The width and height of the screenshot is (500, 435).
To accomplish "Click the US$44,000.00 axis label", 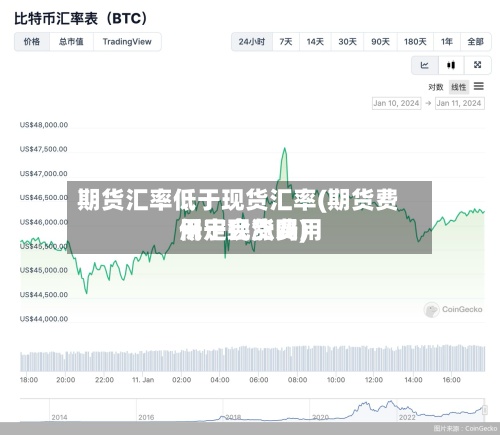I will tap(44, 319).
